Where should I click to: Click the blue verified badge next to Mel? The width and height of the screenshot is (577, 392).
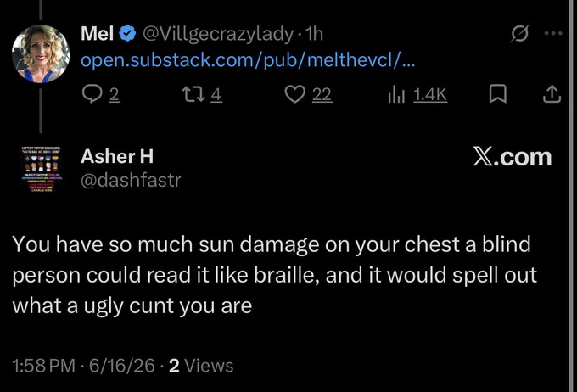pos(127,34)
